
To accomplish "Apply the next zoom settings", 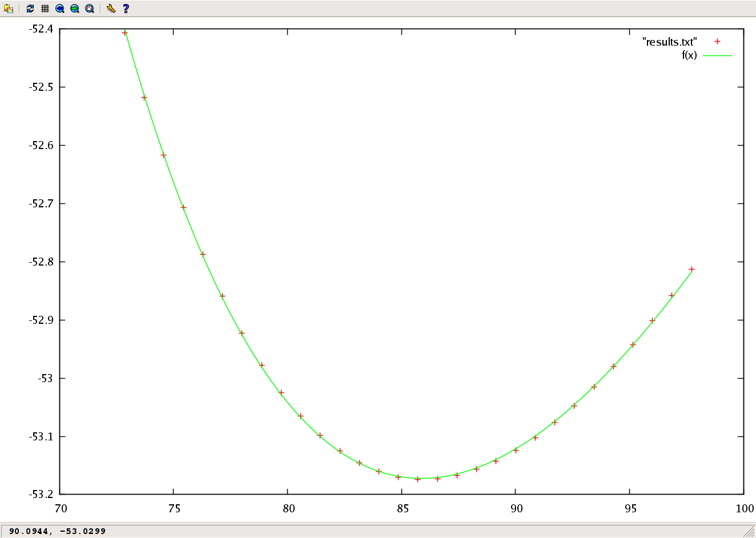I will coord(75,9).
